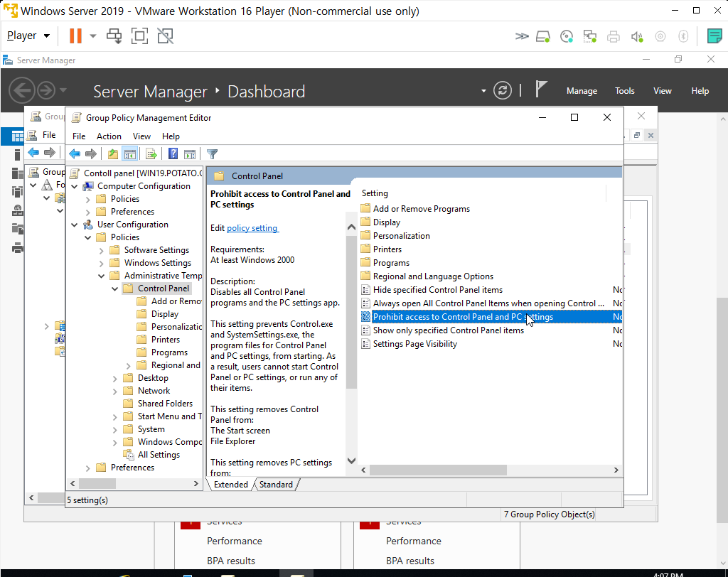Open the VMware message log note icon
The height and width of the screenshot is (577, 728).
(x=714, y=36)
